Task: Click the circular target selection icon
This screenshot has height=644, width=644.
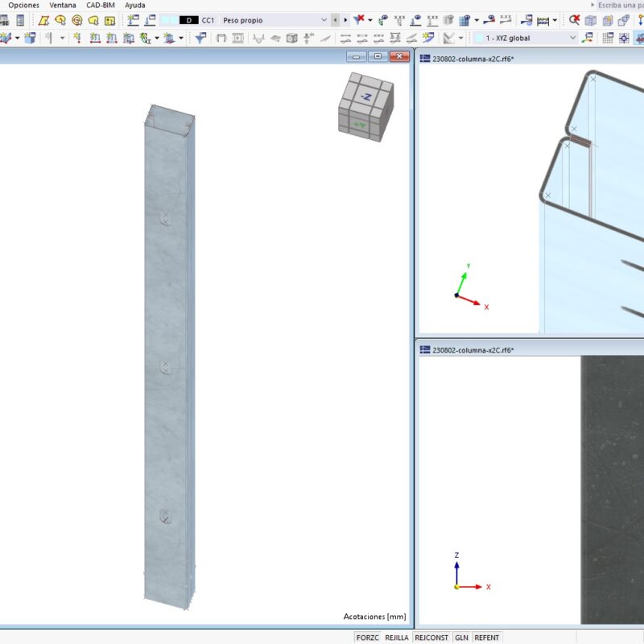Action: click(x=76, y=20)
